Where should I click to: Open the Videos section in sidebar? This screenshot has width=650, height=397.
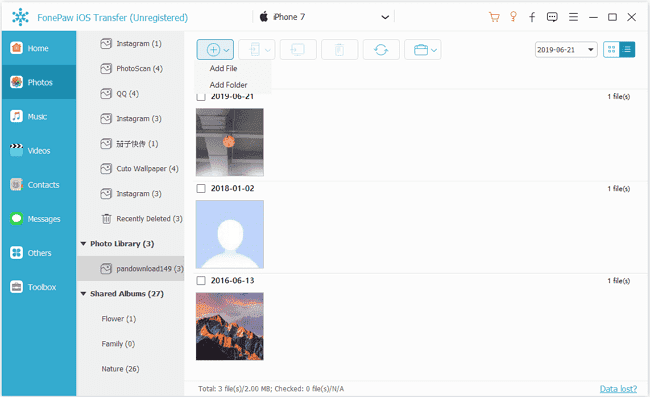coord(39,150)
